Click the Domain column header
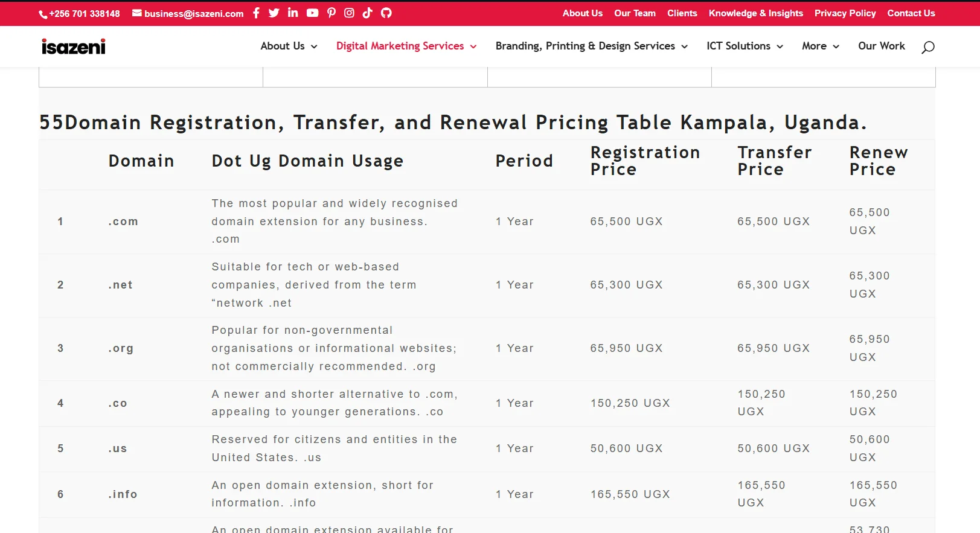 pos(141,161)
